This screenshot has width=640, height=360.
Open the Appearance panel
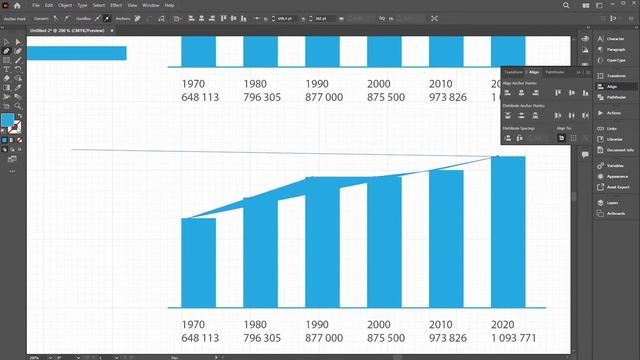coord(613,176)
